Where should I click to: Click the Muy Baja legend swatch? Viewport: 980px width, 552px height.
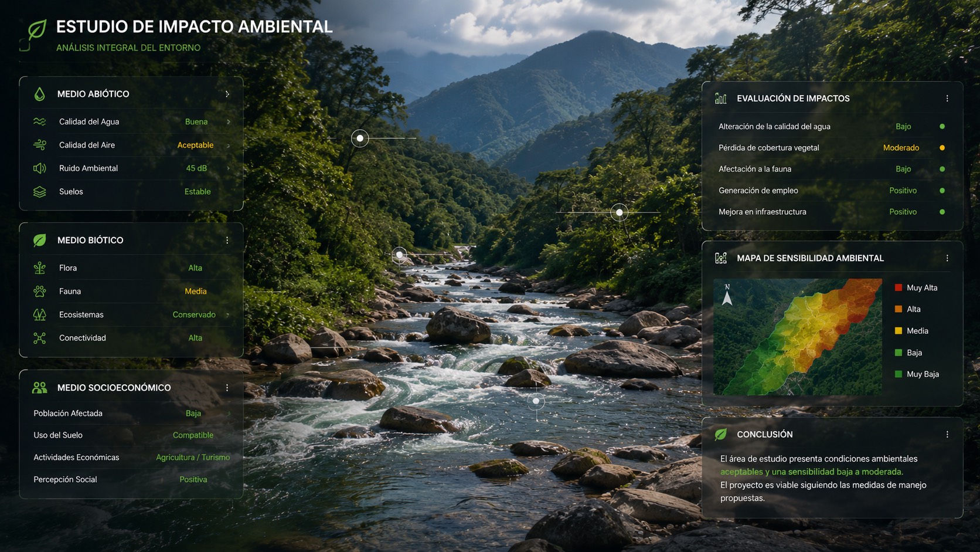pos(898,374)
